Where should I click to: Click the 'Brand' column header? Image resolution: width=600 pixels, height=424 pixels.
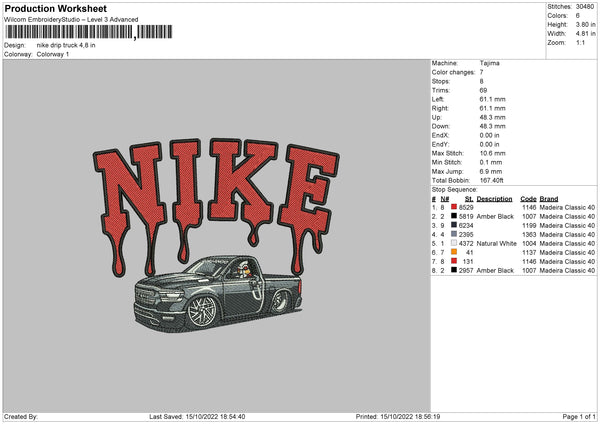tap(549, 199)
